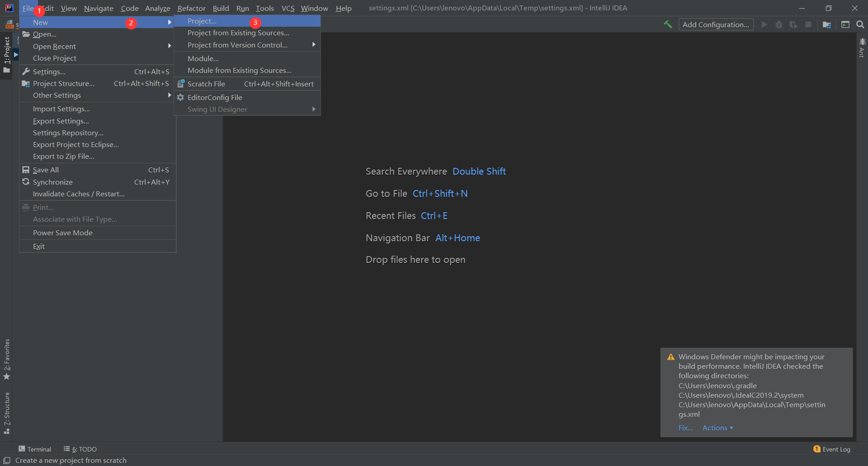This screenshot has width=868, height=466.
Task: Select New in the File menu
Action: pos(97,22)
